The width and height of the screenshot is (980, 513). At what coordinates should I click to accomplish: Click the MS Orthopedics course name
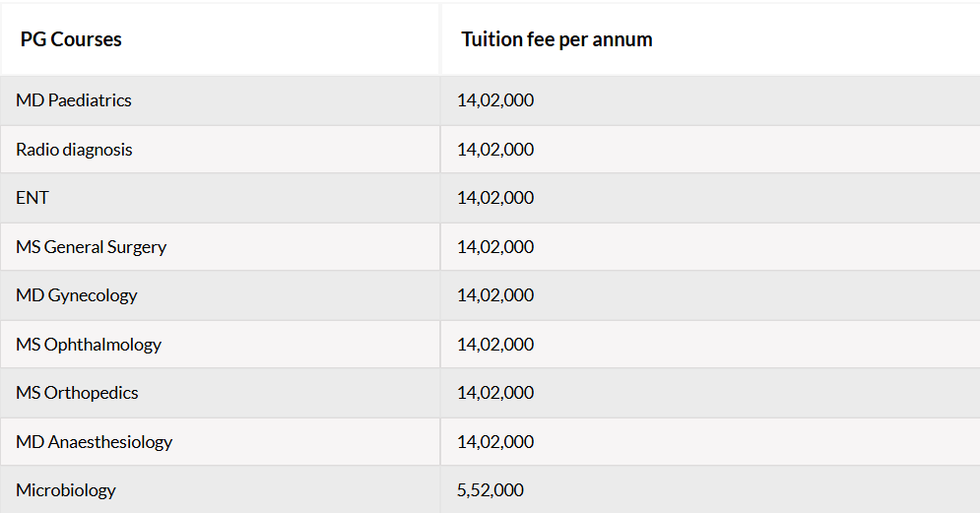click(x=77, y=393)
